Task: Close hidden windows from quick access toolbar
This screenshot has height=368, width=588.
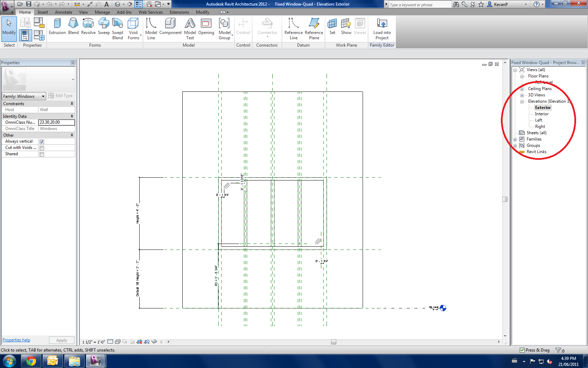Action: coord(149,4)
